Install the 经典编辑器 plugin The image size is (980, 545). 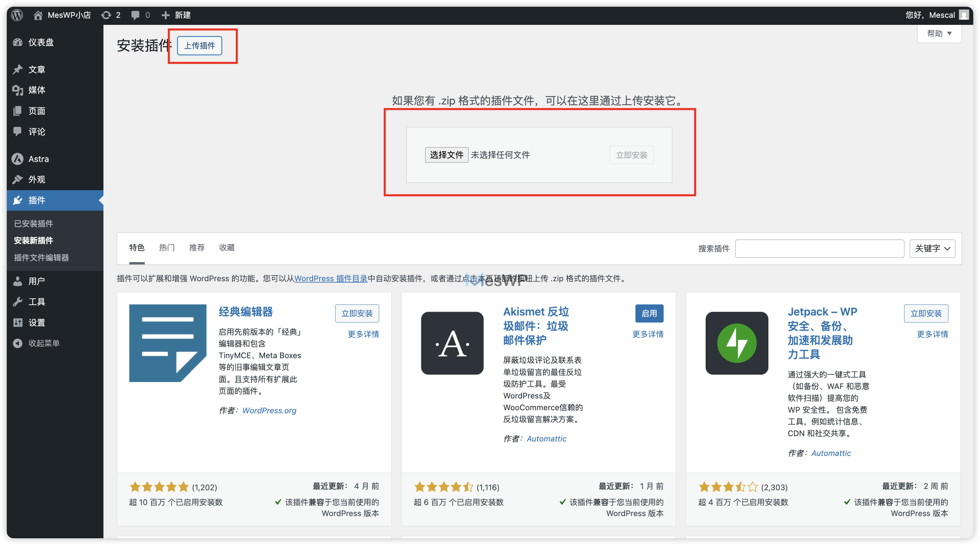[x=357, y=313]
